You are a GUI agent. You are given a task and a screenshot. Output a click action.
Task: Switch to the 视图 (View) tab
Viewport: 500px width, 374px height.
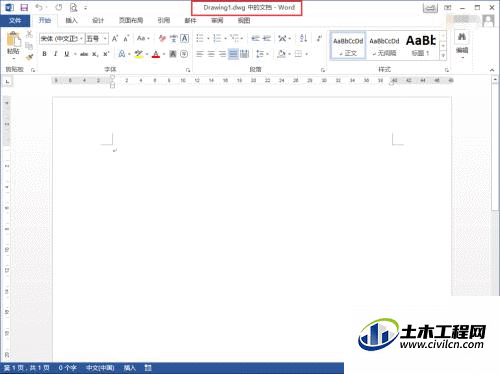coord(244,21)
